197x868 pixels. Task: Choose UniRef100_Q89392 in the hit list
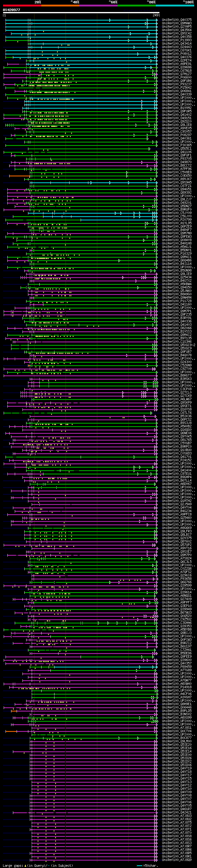[x=177, y=193]
